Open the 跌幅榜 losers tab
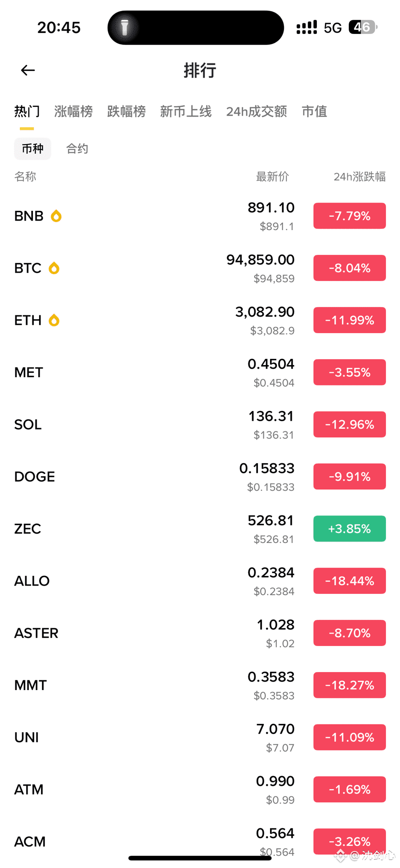The width and height of the screenshot is (400, 868). tap(126, 112)
